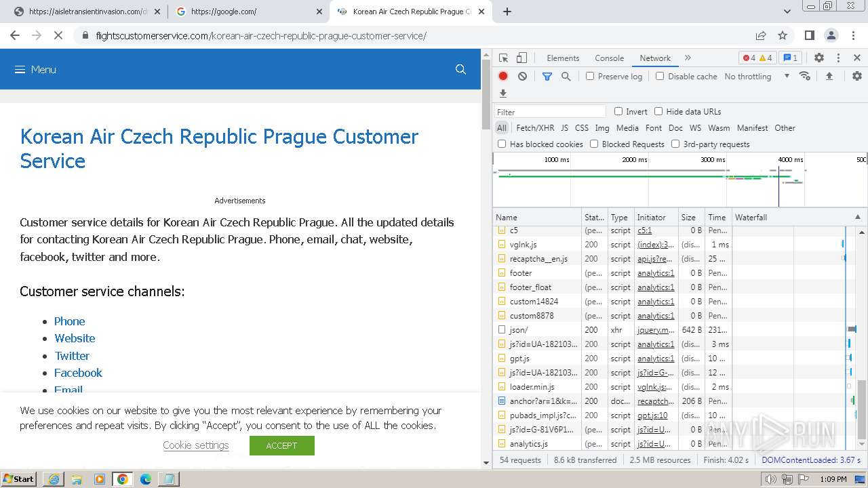Open Microsoft Edge from the taskbar

pos(146,479)
